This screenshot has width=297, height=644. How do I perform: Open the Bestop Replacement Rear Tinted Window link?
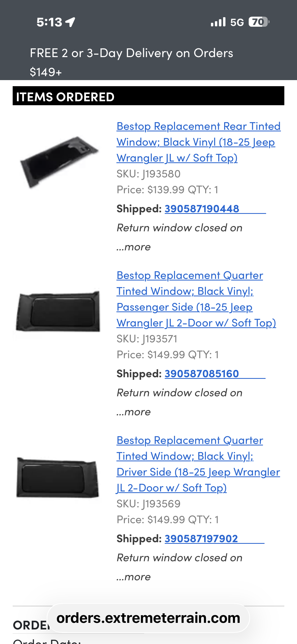(x=198, y=142)
